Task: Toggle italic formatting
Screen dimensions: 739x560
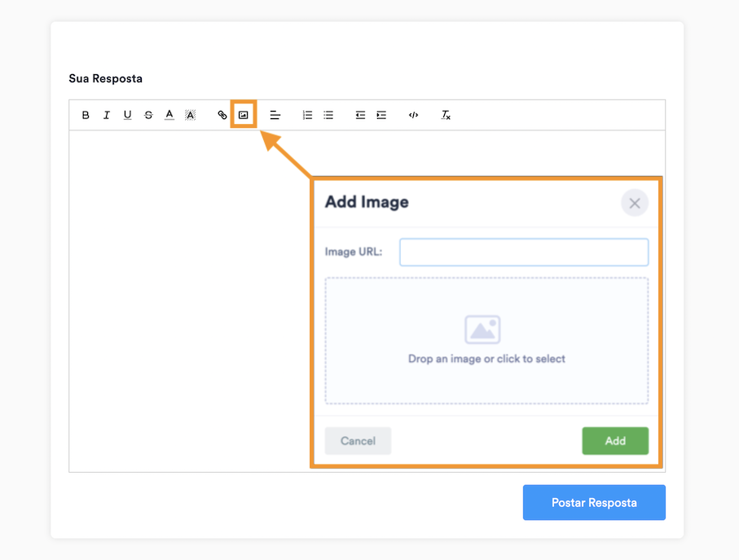Action: [107, 115]
